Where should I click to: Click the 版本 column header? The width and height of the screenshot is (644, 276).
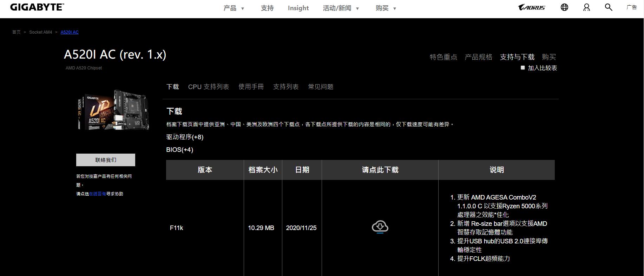[205, 170]
